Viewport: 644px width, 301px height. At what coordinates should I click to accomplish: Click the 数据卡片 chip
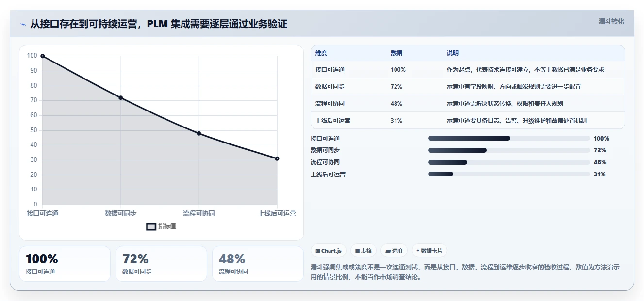click(429, 251)
